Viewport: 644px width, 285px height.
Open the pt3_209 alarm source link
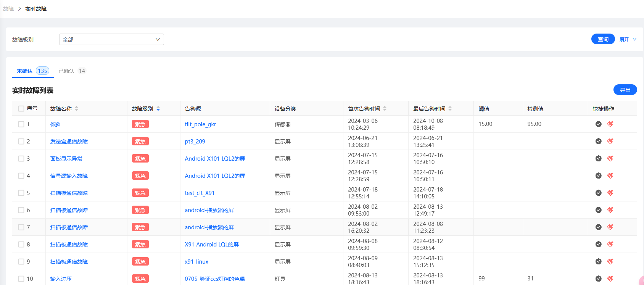click(195, 142)
